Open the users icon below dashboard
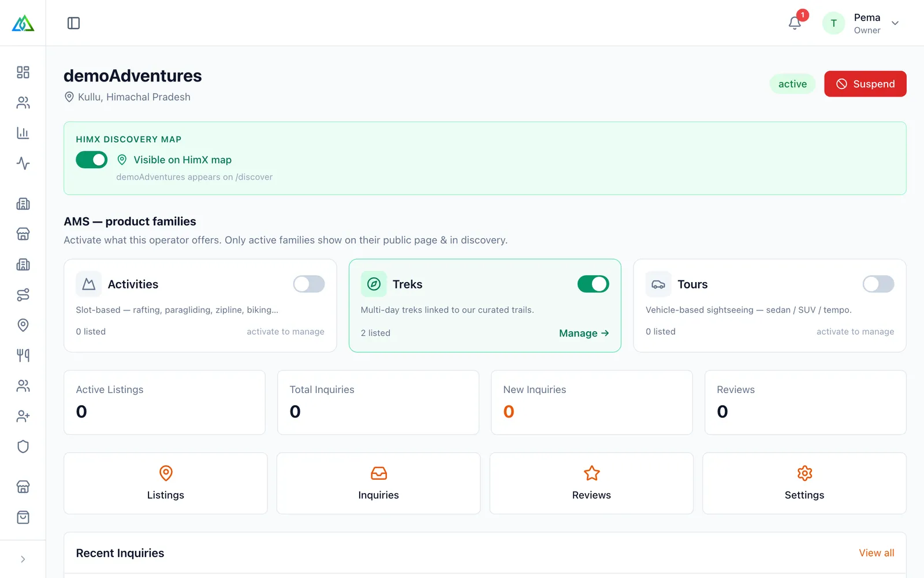Screen dimensions: 924x578 [x=23, y=103]
